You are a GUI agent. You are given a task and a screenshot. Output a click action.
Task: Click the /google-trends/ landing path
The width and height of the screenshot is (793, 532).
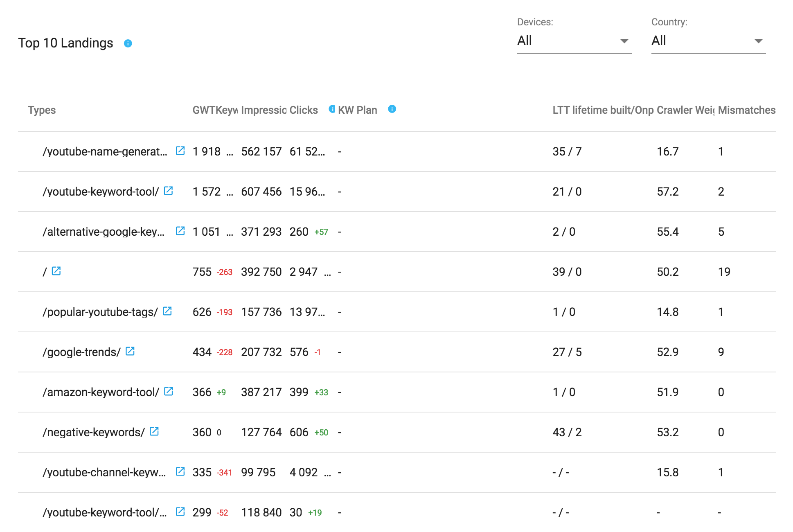pos(81,352)
